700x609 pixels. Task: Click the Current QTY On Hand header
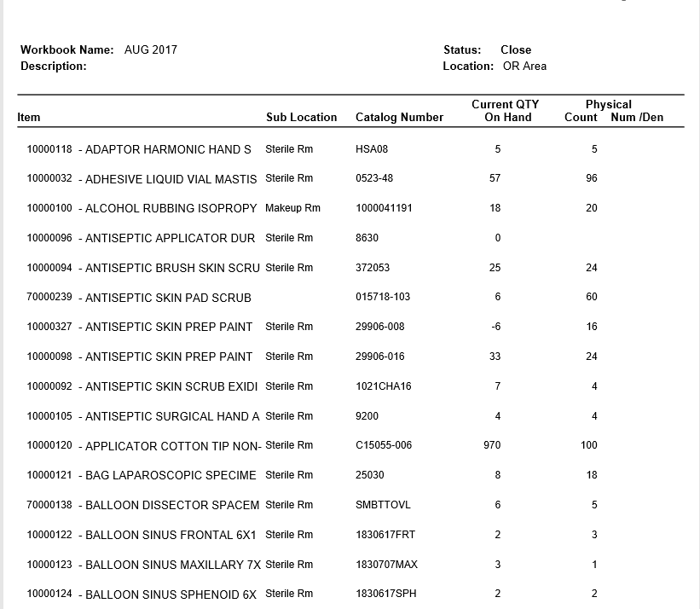(x=506, y=111)
